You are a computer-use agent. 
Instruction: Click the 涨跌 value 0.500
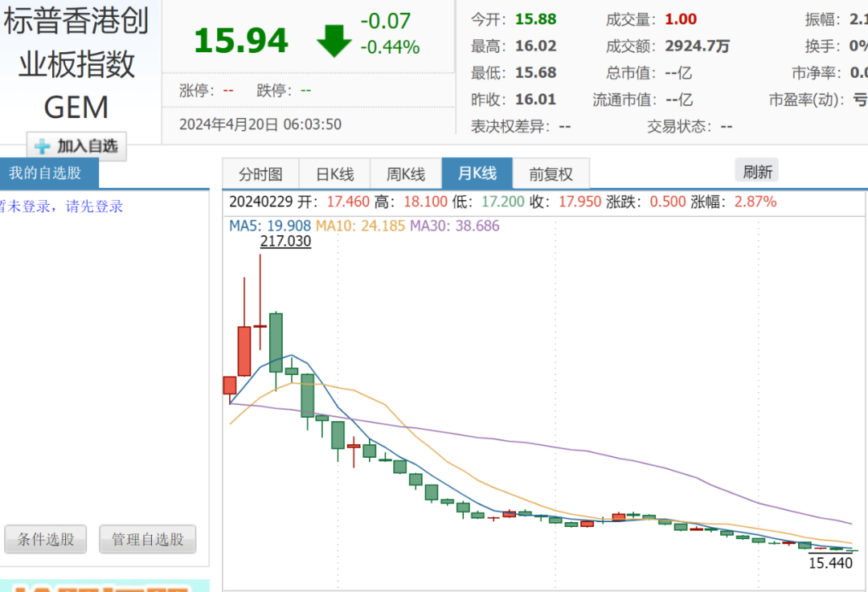pyautogui.click(x=668, y=202)
